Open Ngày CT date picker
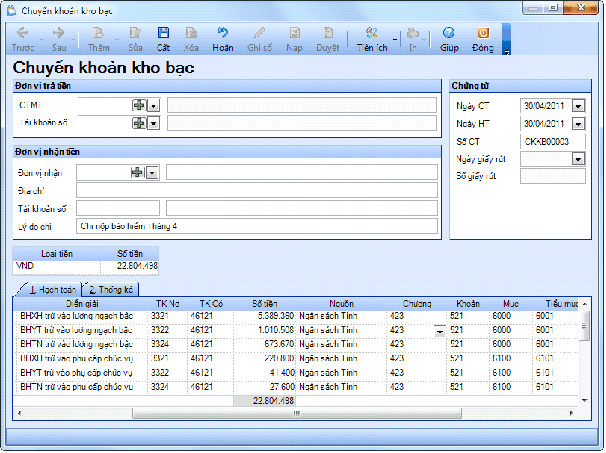 pyautogui.click(x=578, y=106)
